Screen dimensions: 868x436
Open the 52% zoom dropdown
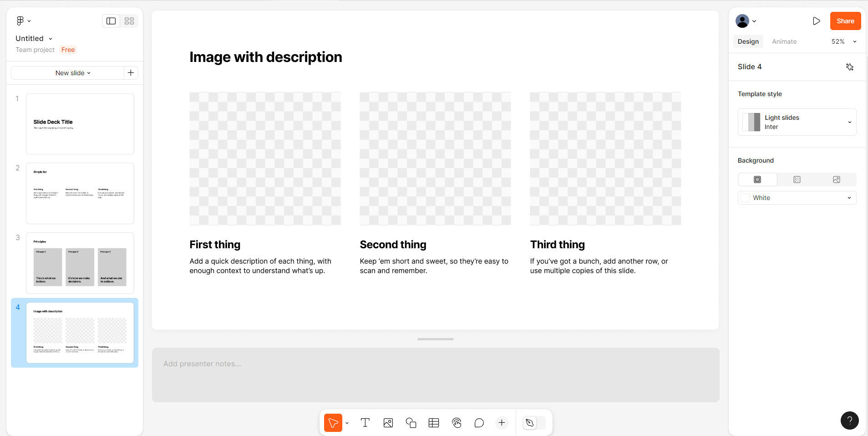point(844,41)
